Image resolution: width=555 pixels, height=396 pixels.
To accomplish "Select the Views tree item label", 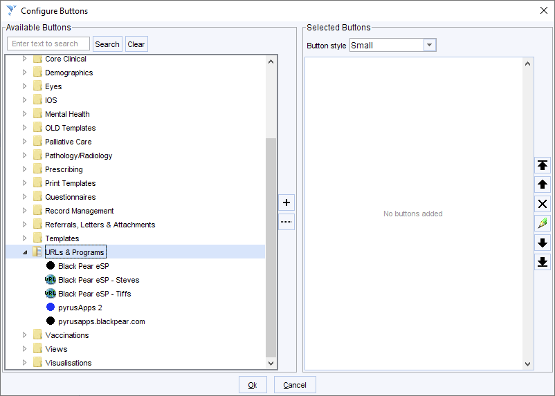I will click(56, 349).
